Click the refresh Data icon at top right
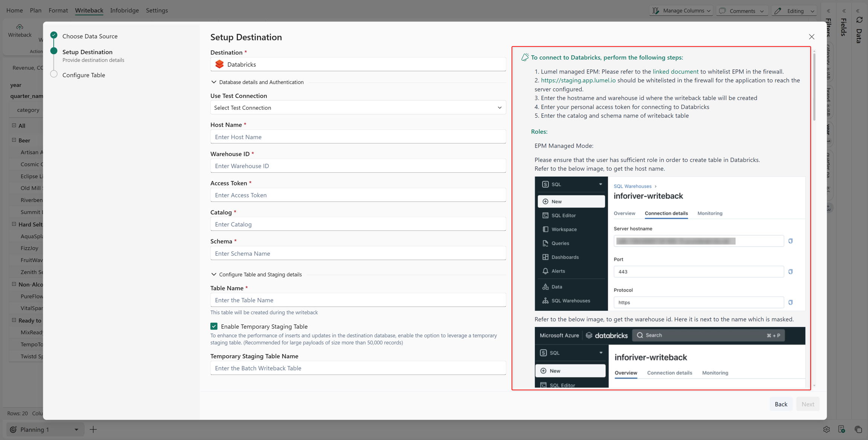The width and height of the screenshot is (868, 440). point(859,20)
